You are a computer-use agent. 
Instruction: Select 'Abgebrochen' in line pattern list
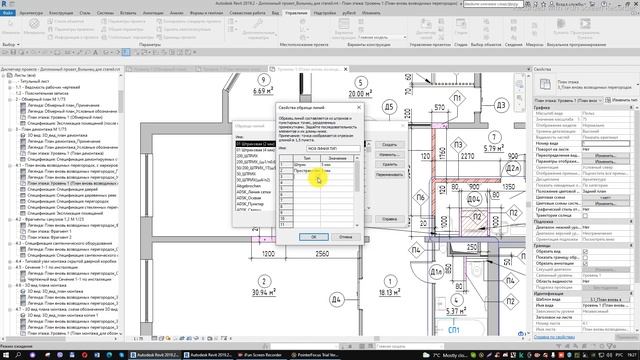[249, 186]
